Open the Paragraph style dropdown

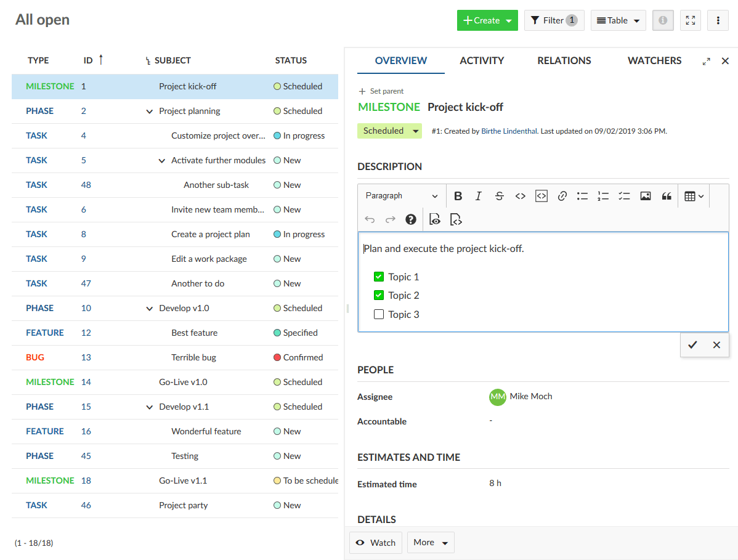click(x=401, y=196)
